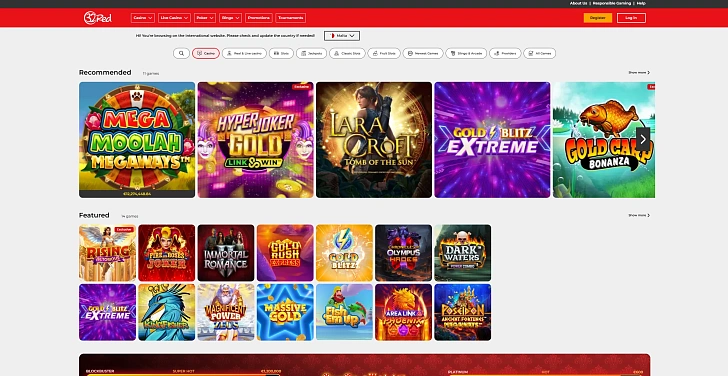The width and height of the screenshot is (728, 376).
Task: Open Gold Rush Express game tile
Action: click(285, 253)
